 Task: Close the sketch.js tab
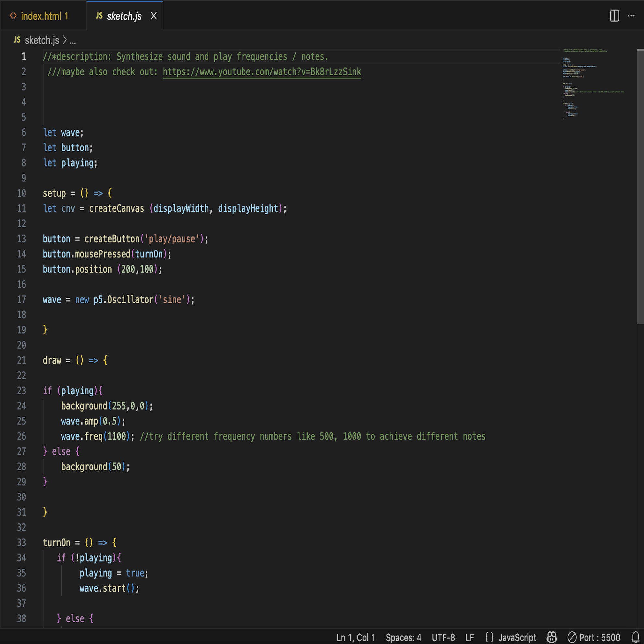click(154, 16)
